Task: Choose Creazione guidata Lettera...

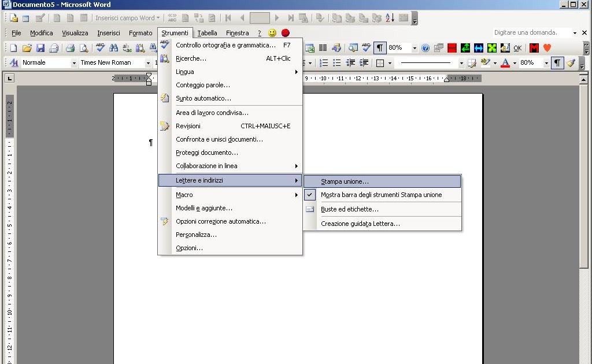Action: coord(382,224)
